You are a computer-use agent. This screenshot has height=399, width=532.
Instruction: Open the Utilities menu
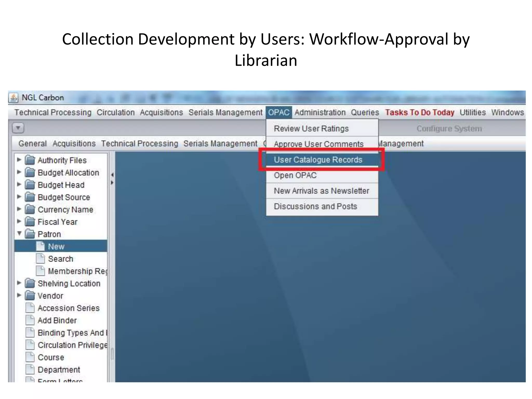click(473, 112)
